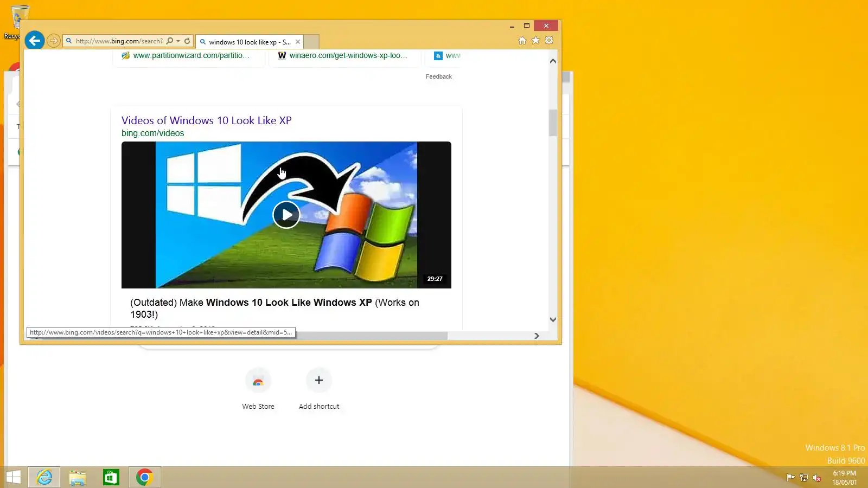Open the address bar autocomplete dropdown arrow
Image resolution: width=868 pixels, height=488 pixels.
point(178,41)
